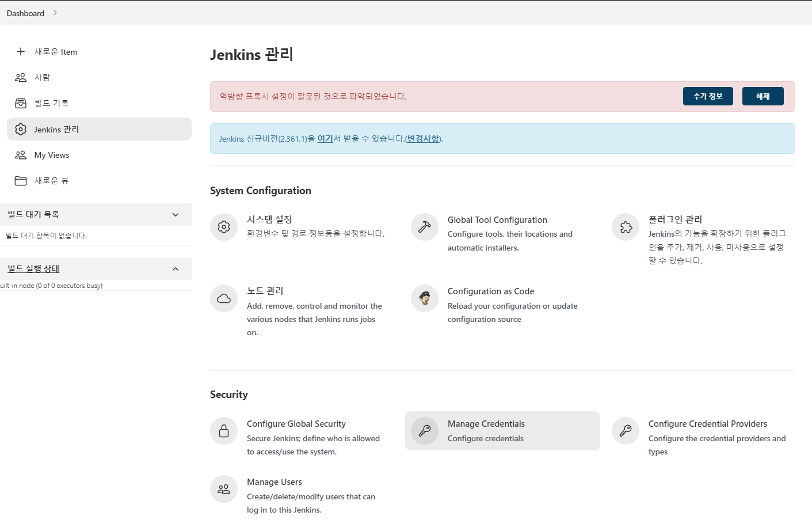812x527 pixels.
Task: Open Manage Users title
Action: click(x=275, y=482)
